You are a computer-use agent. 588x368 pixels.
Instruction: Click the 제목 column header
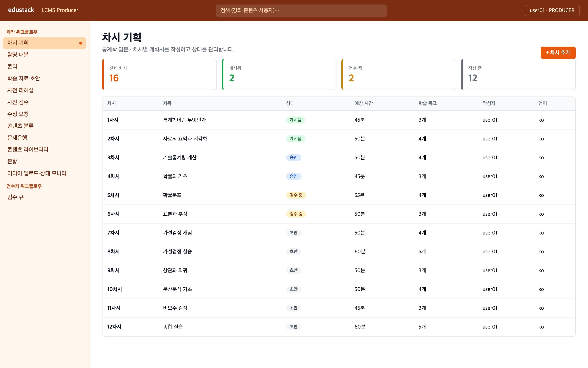[x=167, y=103]
